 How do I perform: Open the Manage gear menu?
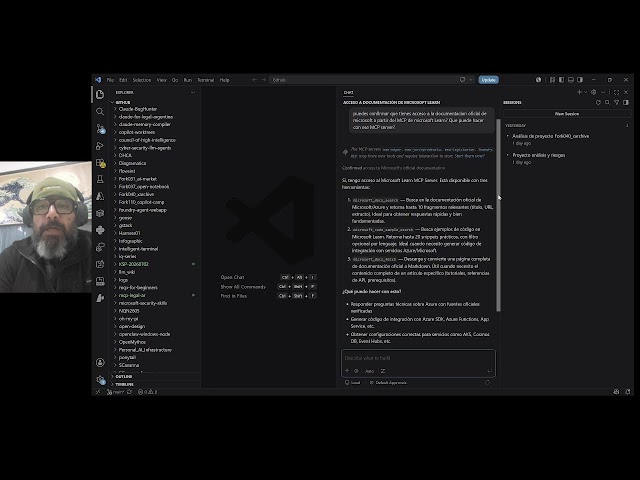[x=100, y=380]
